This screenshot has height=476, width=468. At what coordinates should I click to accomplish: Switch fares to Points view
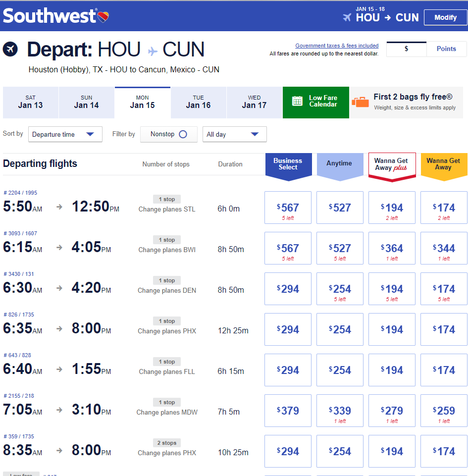[x=446, y=49]
